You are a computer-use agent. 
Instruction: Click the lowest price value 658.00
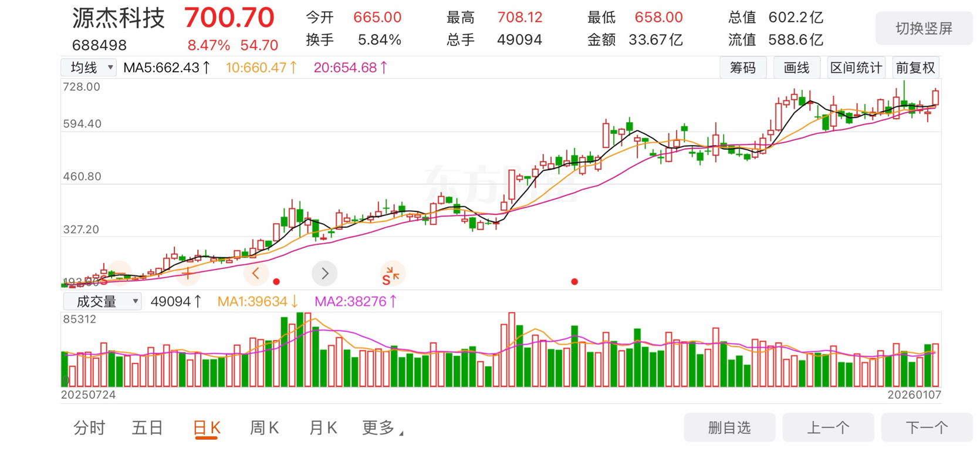pos(659,18)
